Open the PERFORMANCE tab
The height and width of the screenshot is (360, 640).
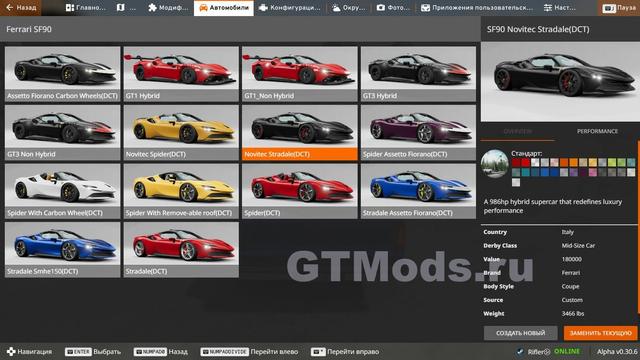[597, 131]
